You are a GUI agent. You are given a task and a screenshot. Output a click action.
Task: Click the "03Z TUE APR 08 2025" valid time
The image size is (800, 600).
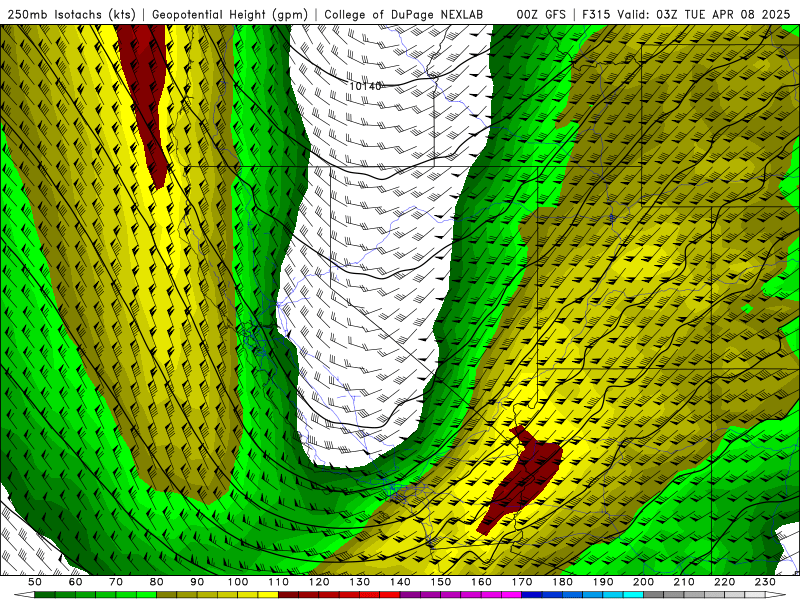coord(723,15)
